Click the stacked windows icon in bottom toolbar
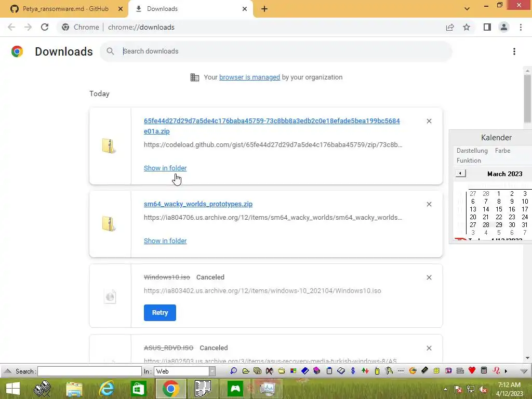The image size is (532, 399). tap(258, 371)
